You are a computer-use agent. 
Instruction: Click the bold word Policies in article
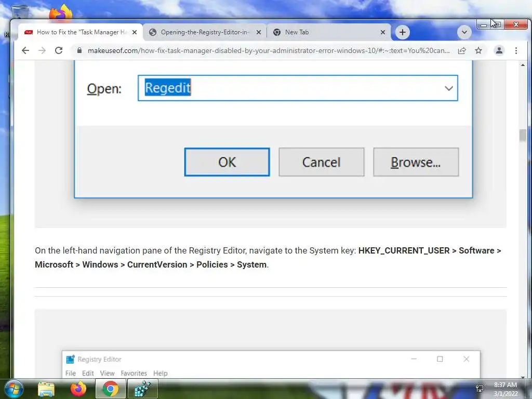(212, 264)
